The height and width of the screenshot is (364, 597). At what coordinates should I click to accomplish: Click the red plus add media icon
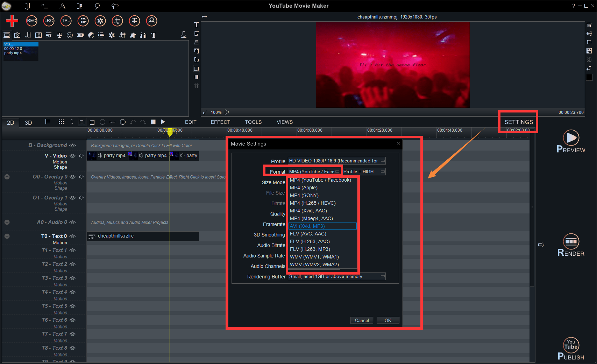(x=12, y=21)
